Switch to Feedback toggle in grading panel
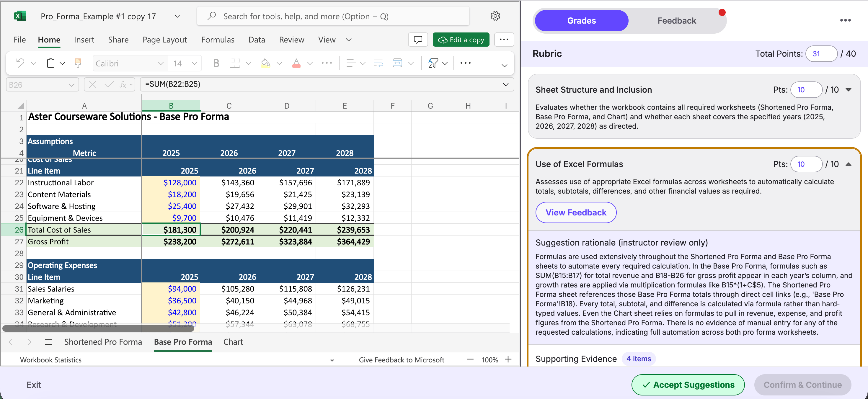Screen dimensions: 868x399 (677, 21)
